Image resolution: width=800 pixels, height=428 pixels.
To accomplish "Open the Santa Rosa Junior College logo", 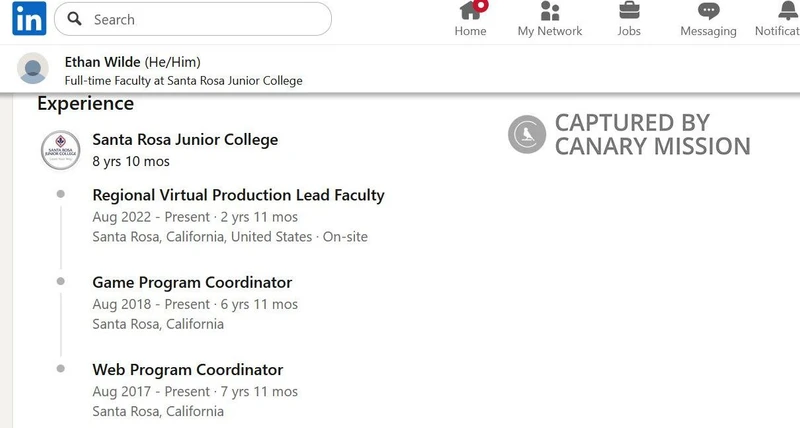I will tap(61, 150).
